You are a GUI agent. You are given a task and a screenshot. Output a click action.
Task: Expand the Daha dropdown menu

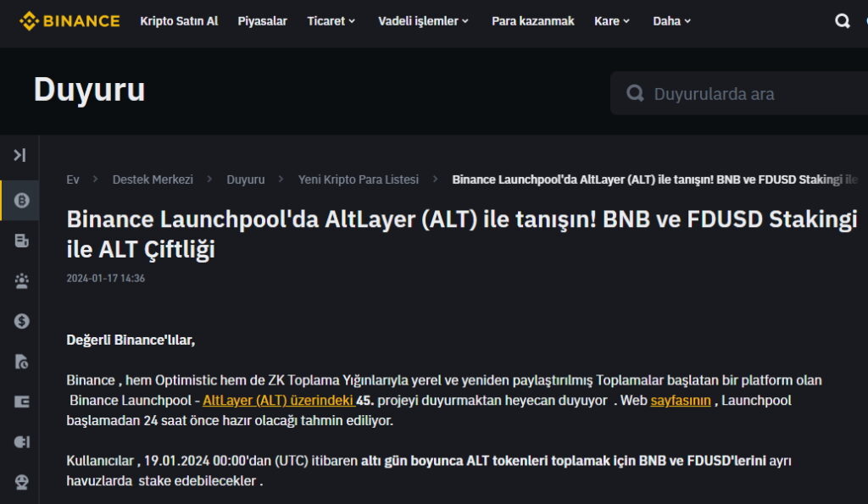(x=671, y=21)
